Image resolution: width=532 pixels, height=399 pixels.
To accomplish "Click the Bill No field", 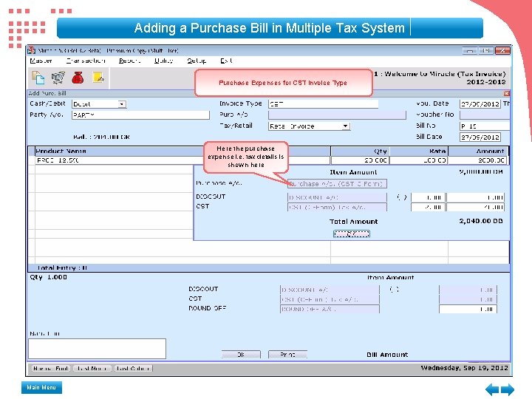I will coord(485,126).
